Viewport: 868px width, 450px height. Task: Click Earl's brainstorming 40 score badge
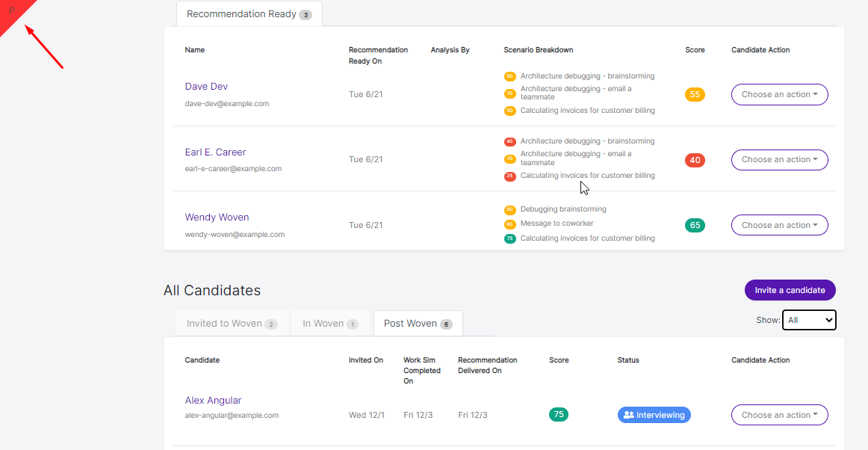tap(510, 141)
